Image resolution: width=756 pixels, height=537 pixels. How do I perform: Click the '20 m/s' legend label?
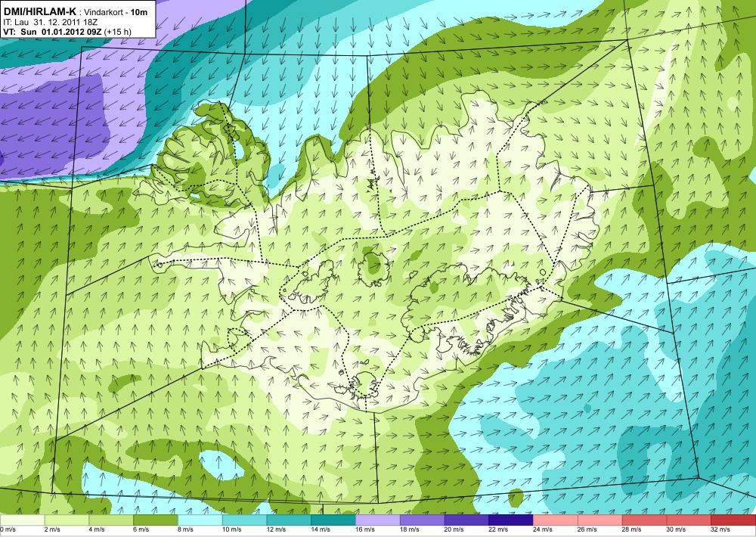click(x=454, y=529)
